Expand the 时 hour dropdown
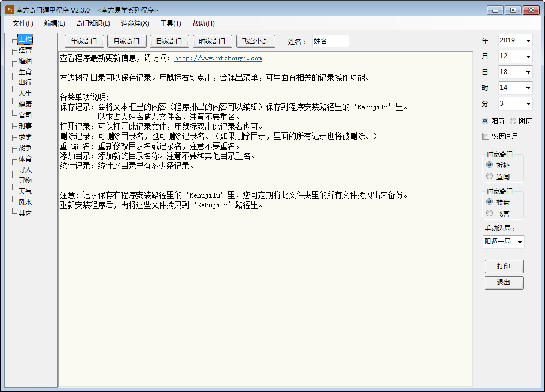Viewport: 545px width, 392px height. point(528,88)
